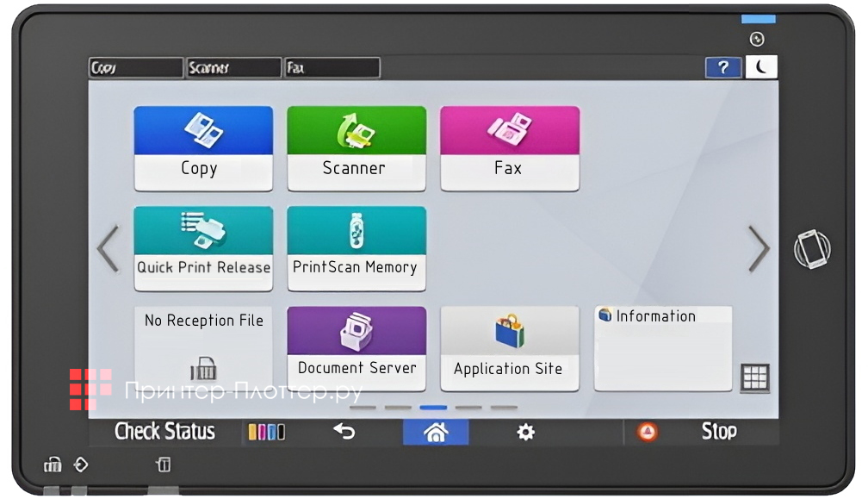
Task: Open settings with the gear icon
Action: click(x=525, y=432)
